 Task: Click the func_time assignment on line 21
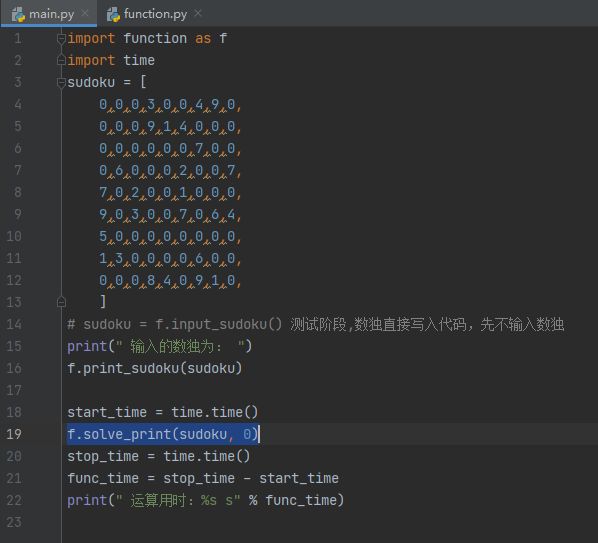pyautogui.click(x=203, y=478)
